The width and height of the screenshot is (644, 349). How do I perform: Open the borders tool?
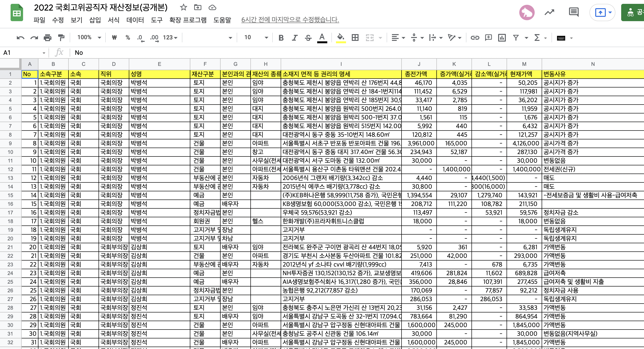point(355,38)
